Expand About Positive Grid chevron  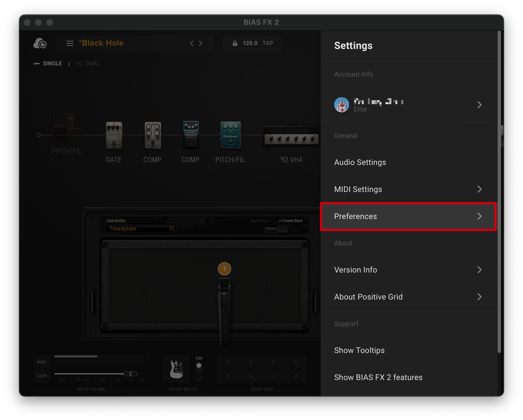click(x=479, y=297)
